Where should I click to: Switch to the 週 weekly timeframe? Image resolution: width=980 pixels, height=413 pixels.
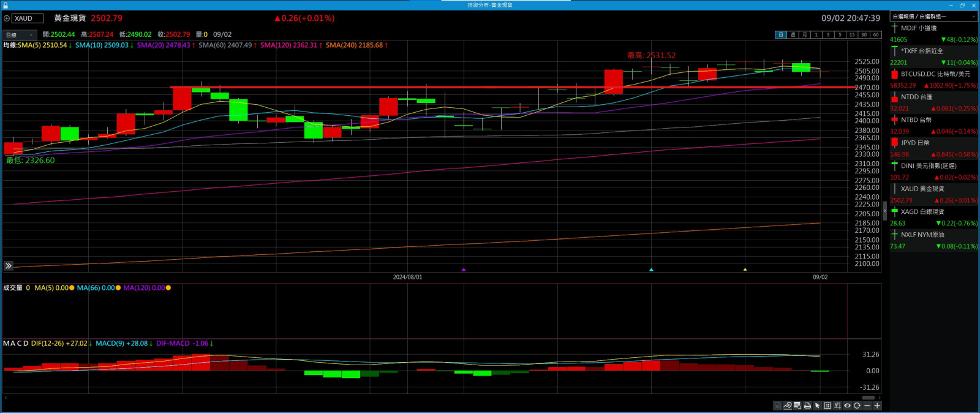pos(793,35)
